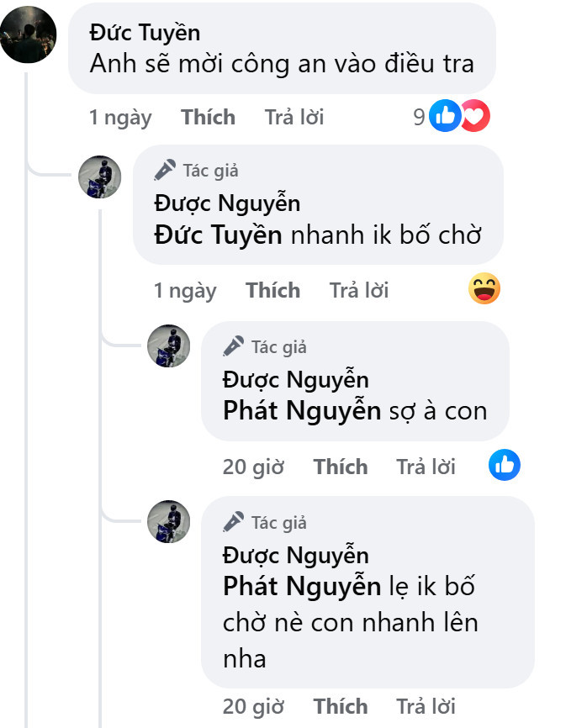Screen dimensions: 587x728
Task: Open the Phát Nguyễn mention in "sợ à con"
Action: pyautogui.click(x=302, y=411)
